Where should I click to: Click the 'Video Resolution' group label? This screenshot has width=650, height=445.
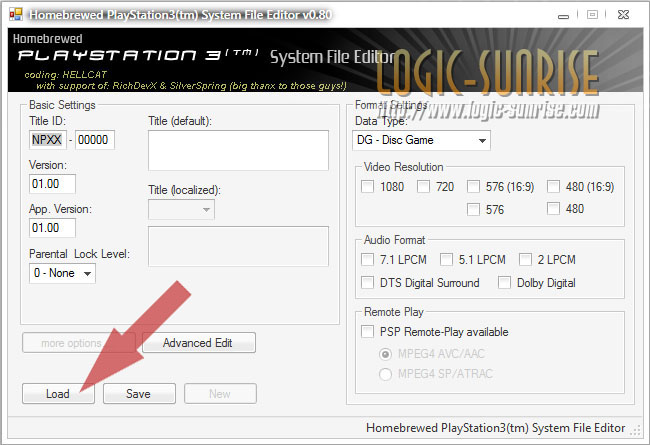coord(403,167)
